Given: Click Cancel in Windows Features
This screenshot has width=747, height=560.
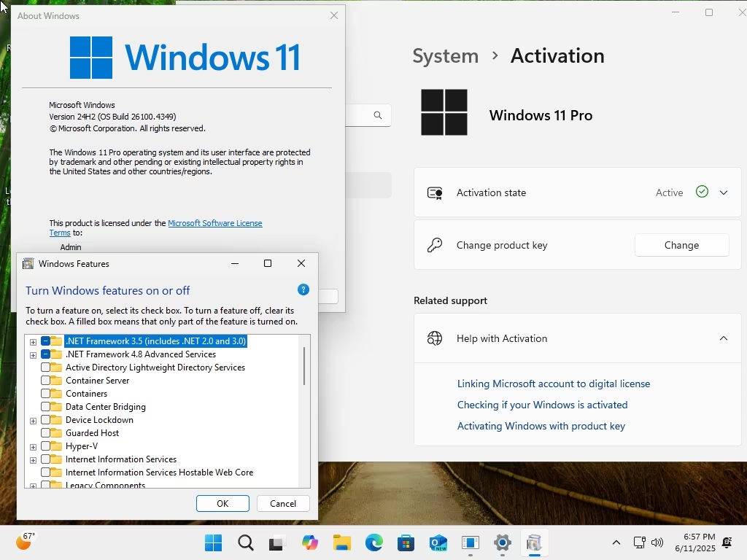Looking at the screenshot, I should (283, 503).
